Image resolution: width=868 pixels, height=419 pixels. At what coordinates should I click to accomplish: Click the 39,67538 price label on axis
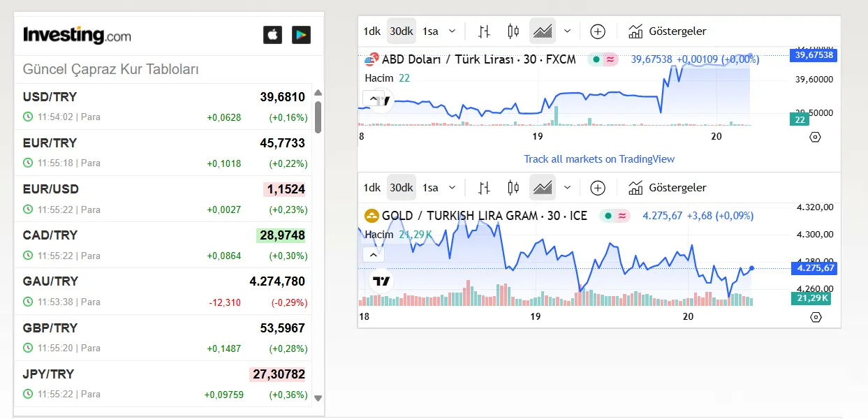tap(814, 54)
